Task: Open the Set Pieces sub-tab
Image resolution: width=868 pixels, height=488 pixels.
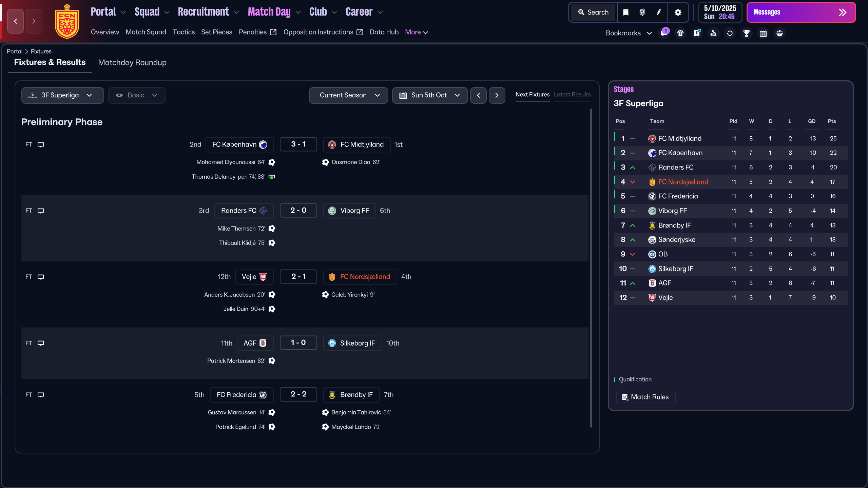Action: click(217, 32)
